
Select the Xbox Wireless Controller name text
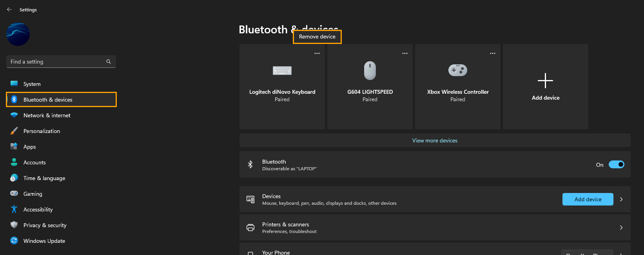pyautogui.click(x=458, y=92)
